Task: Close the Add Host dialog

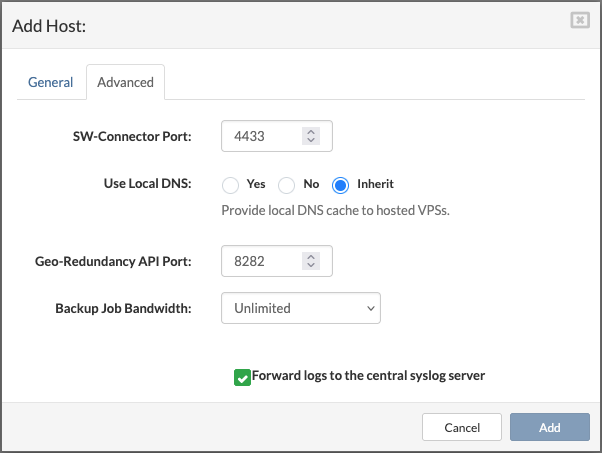Action: [579, 20]
